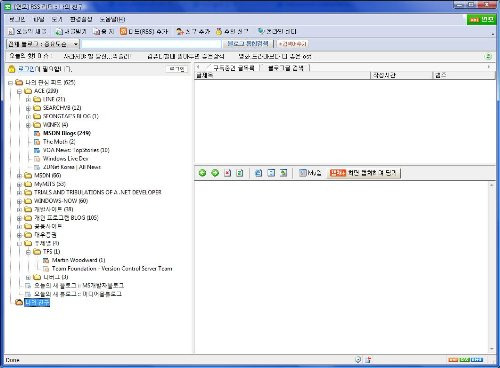Click the green-arrow page icon in reader toolbar

(284, 173)
